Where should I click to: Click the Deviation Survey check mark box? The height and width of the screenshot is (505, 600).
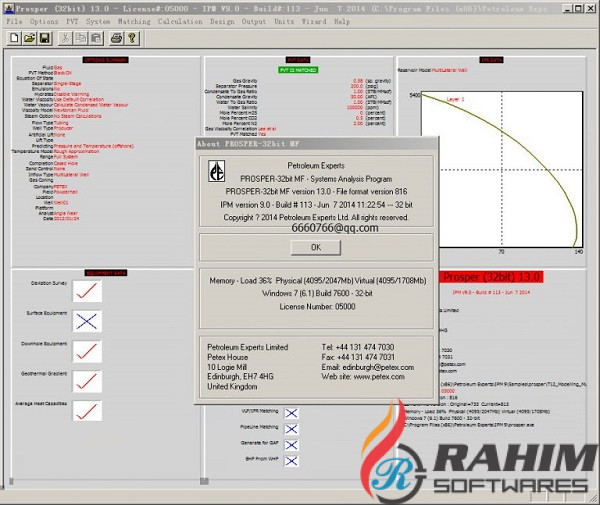[x=87, y=291]
